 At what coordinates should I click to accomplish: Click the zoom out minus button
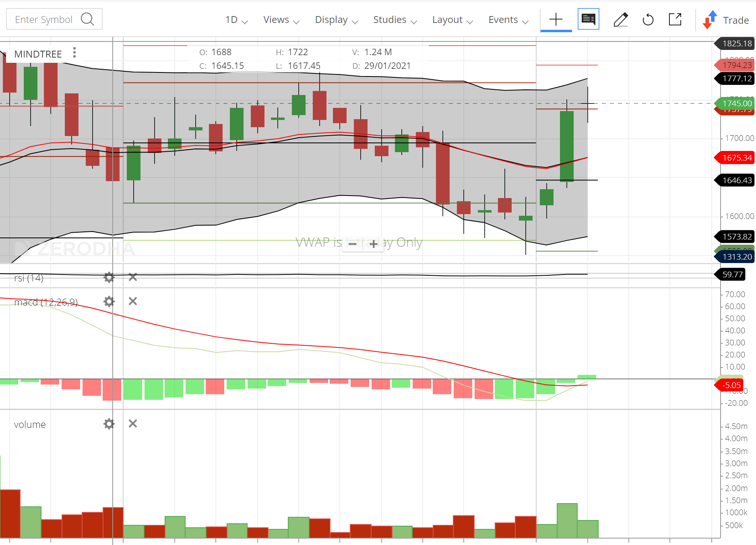352,244
